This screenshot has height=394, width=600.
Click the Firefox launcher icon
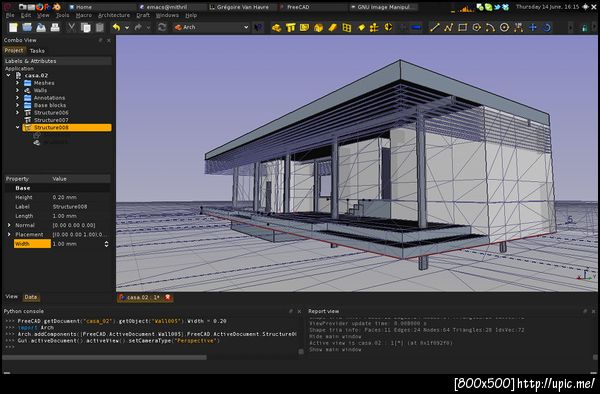[40, 7]
